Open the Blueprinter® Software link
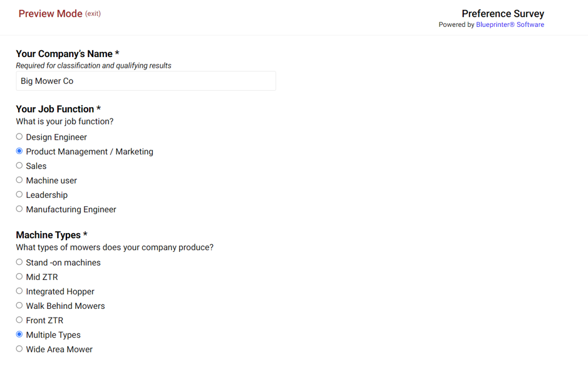Image resolution: width=588 pixels, height=369 pixels. click(510, 25)
